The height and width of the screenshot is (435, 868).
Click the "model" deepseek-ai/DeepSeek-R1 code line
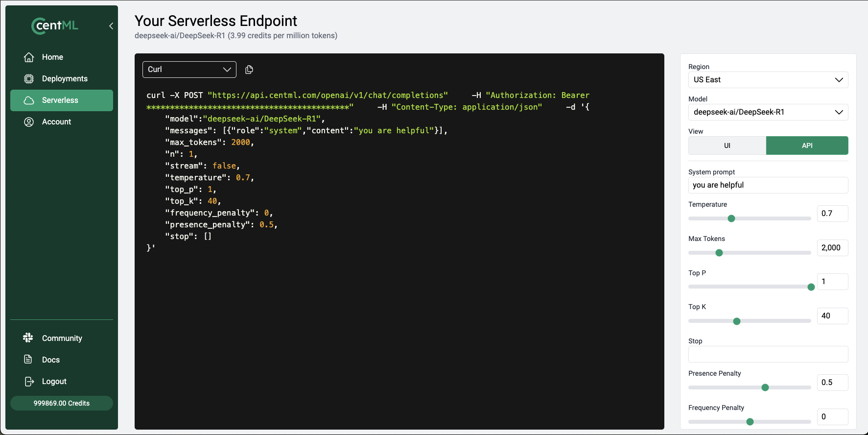(x=245, y=119)
